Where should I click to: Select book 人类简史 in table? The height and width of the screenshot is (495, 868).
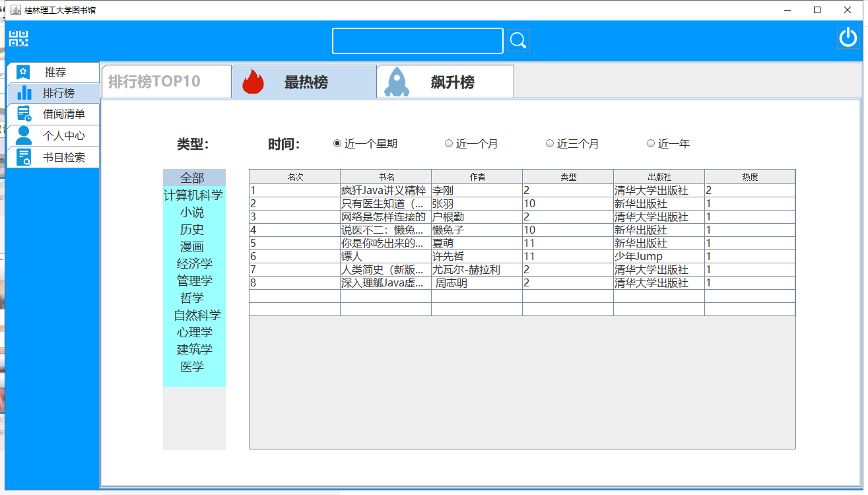[x=386, y=270]
